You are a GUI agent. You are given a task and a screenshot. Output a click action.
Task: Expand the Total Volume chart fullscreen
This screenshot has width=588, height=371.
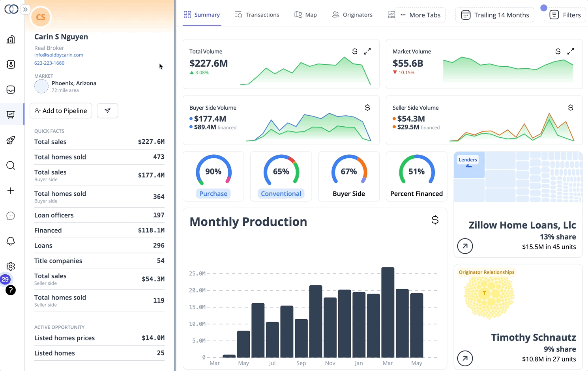tap(367, 51)
